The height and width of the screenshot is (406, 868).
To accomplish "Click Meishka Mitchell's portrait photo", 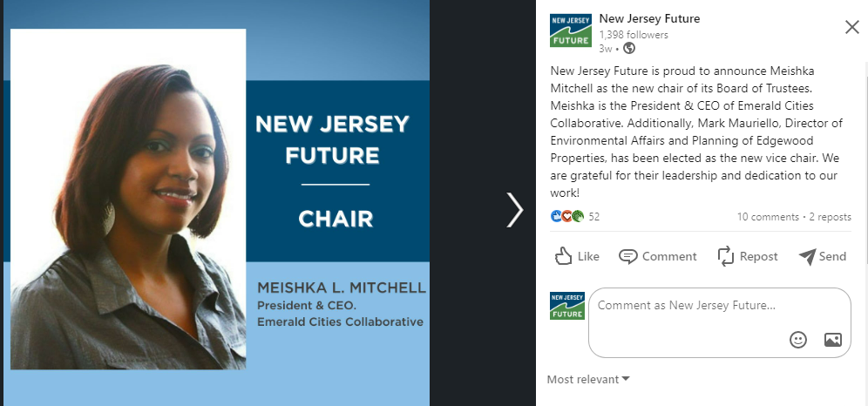I will [128, 199].
